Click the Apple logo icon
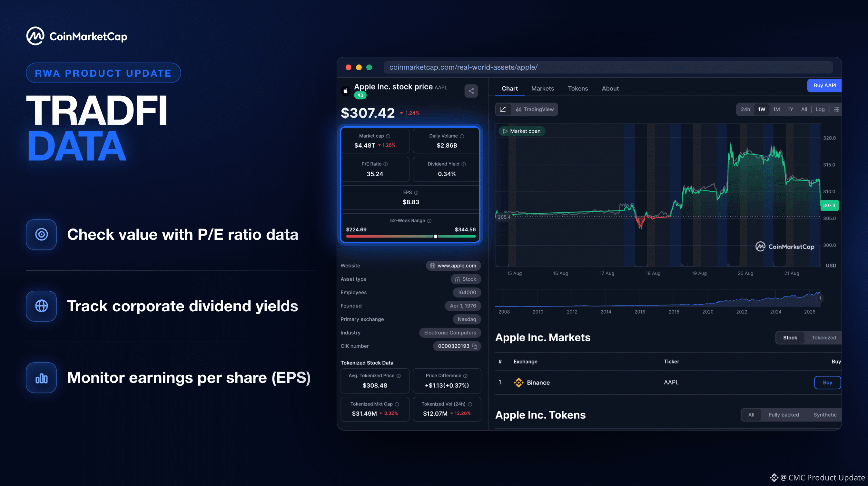Screen dimensions: 868x486 [x=346, y=91]
